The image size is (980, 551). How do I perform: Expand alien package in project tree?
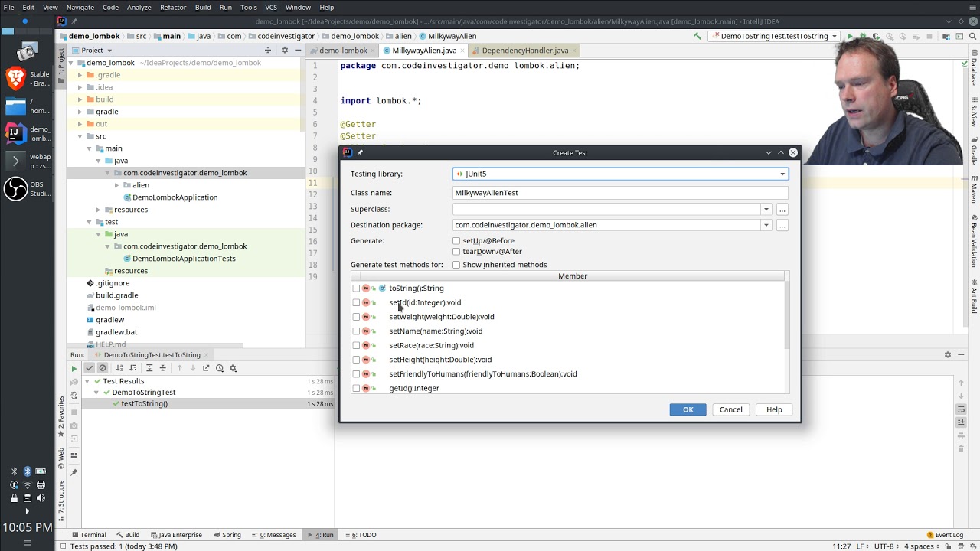117,185
